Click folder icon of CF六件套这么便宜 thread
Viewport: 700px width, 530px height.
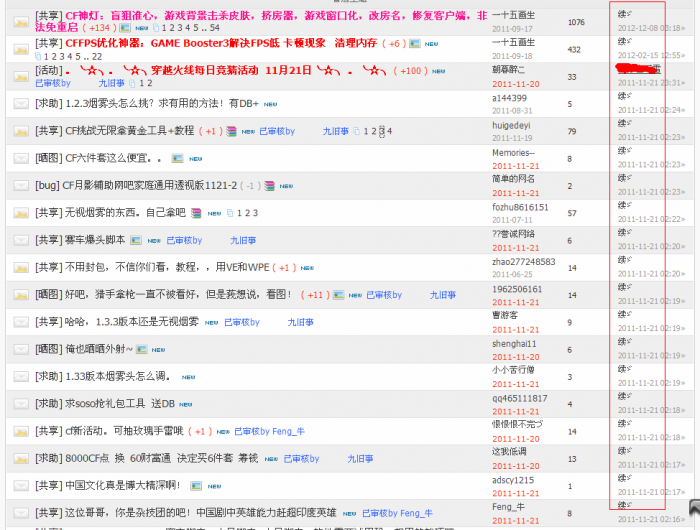coord(21,159)
